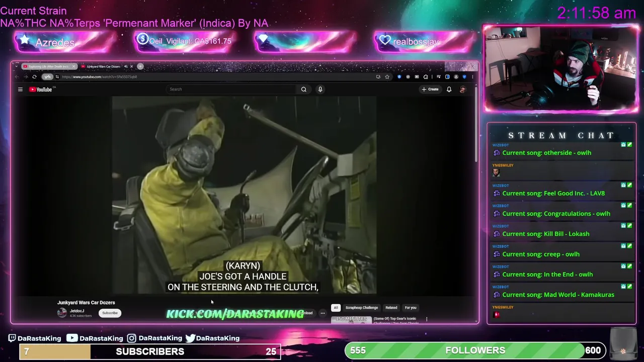Open options menu for Top Gear suggested video
644x362 pixels.
427,319
